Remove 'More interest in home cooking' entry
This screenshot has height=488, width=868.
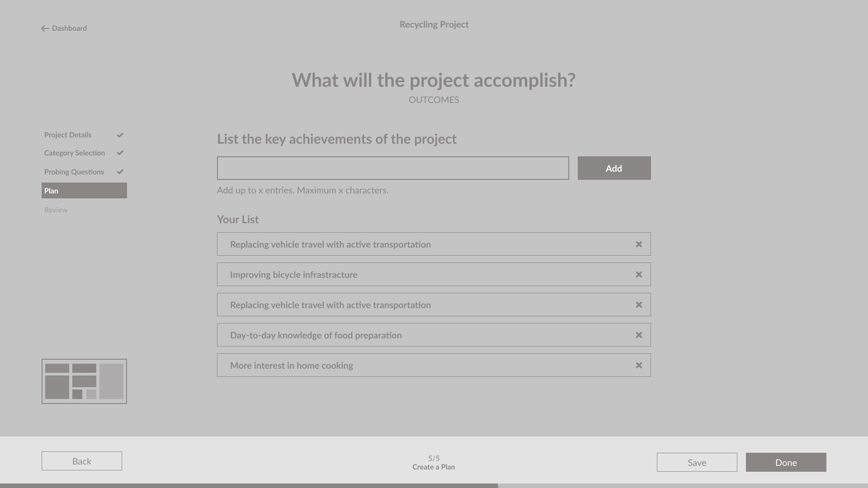point(639,366)
